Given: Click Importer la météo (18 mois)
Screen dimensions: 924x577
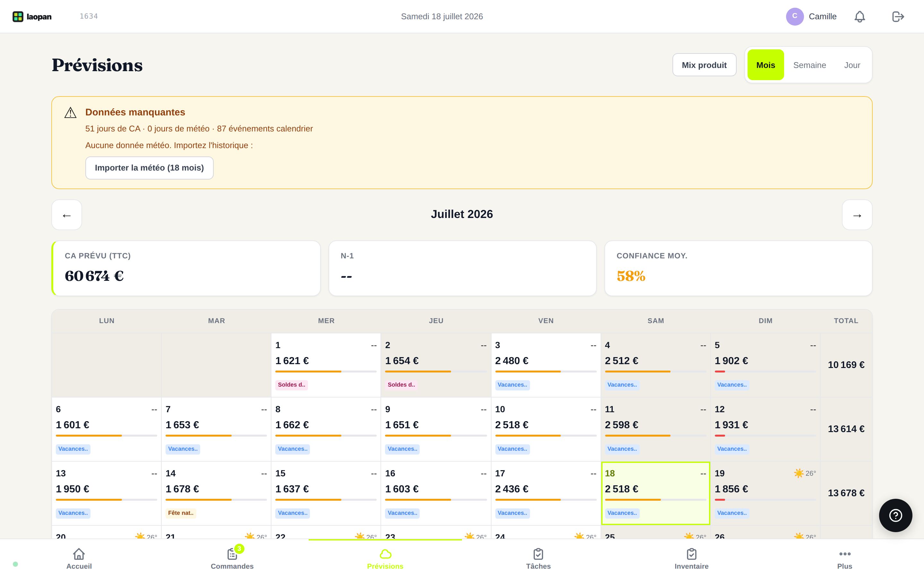Looking at the screenshot, I should [149, 168].
